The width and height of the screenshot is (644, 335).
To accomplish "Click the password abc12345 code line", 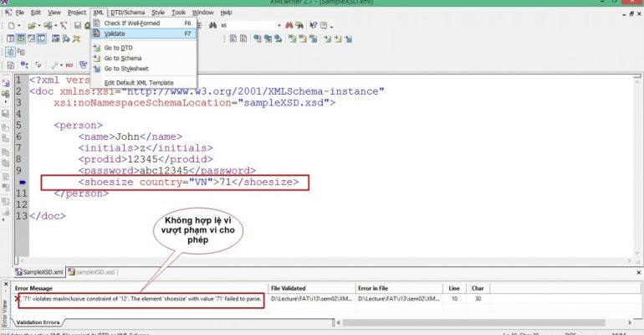I will 166,171.
